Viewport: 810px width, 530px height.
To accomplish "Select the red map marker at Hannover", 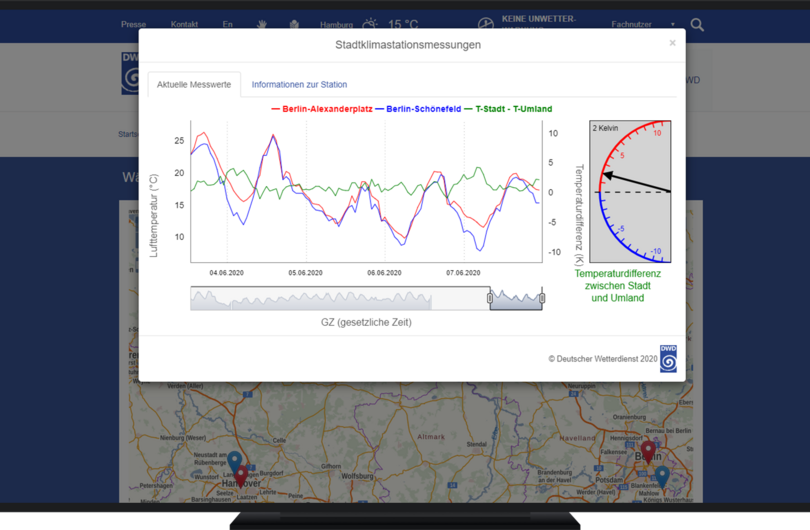I will point(241,475).
